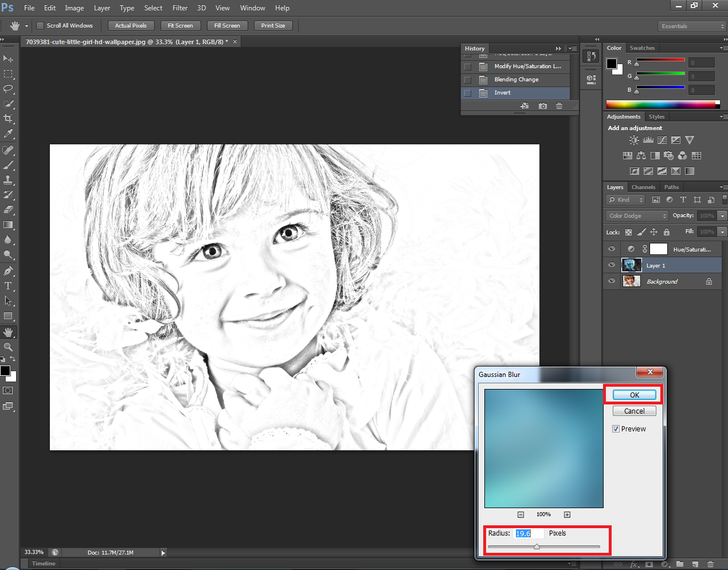The image size is (728, 570).
Task: Click the Pen tool icon
Action: pos(8,271)
